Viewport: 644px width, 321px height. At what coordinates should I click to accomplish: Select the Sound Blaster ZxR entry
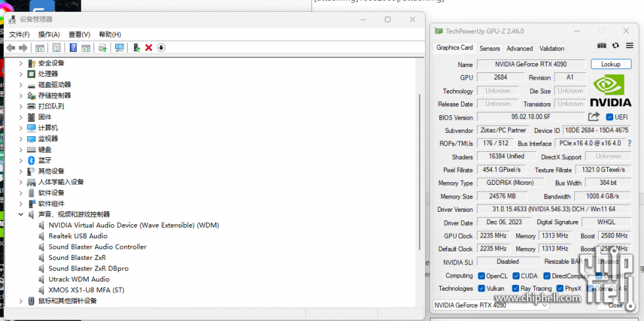77,257
